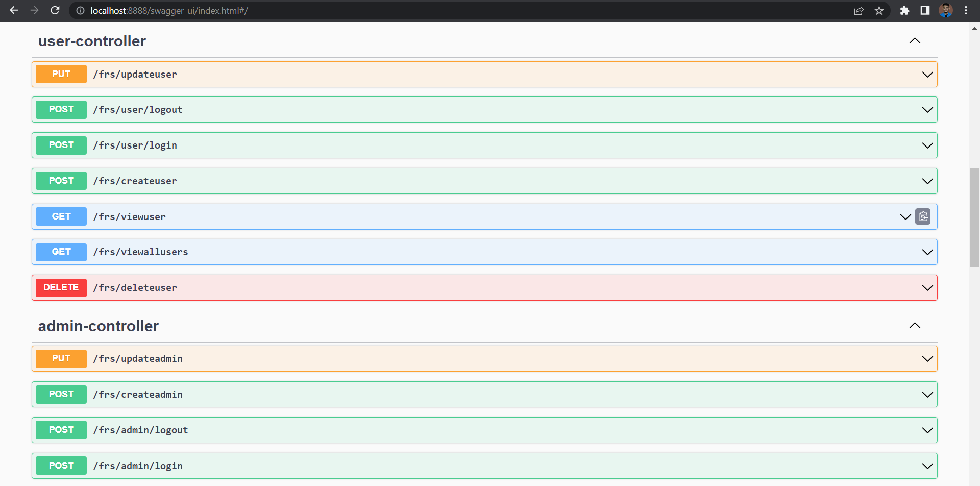The image size is (980, 486).
Task: Open the Chrome profile avatar
Action: click(x=945, y=10)
